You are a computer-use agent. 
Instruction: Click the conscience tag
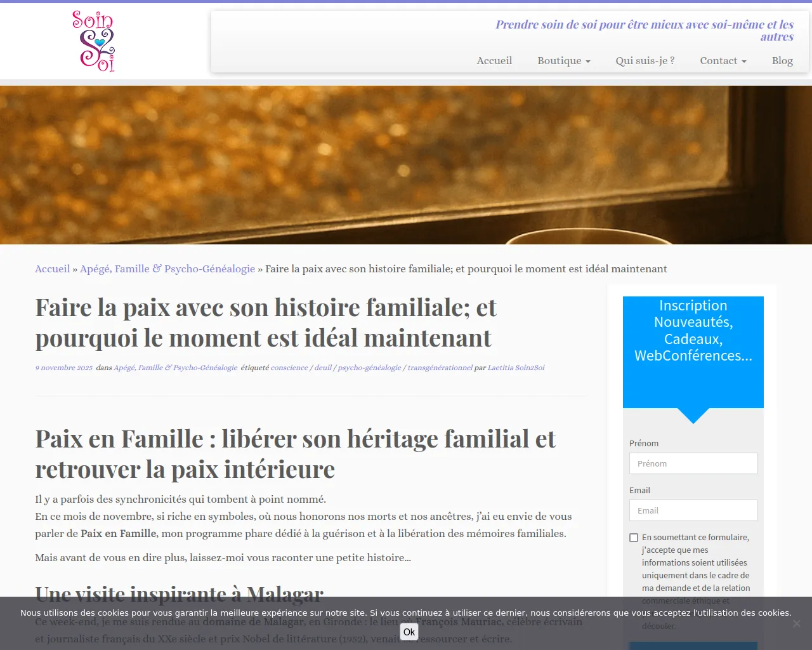point(289,368)
